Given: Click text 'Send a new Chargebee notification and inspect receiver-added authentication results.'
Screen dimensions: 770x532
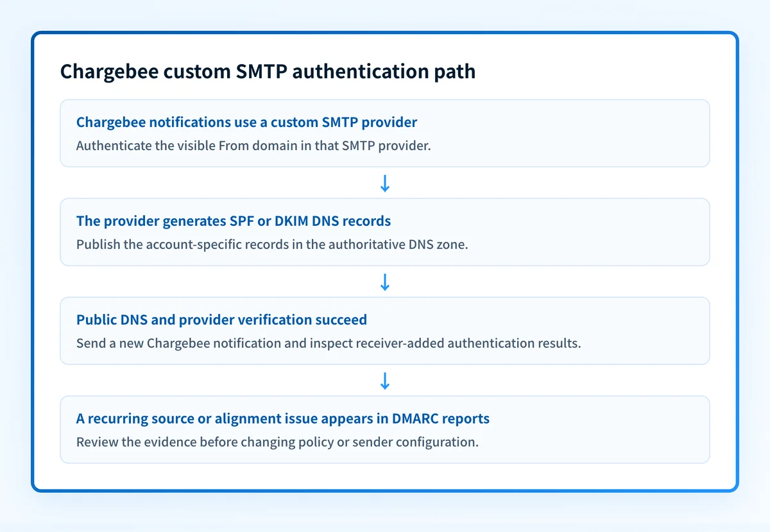Looking at the screenshot, I should tap(329, 343).
